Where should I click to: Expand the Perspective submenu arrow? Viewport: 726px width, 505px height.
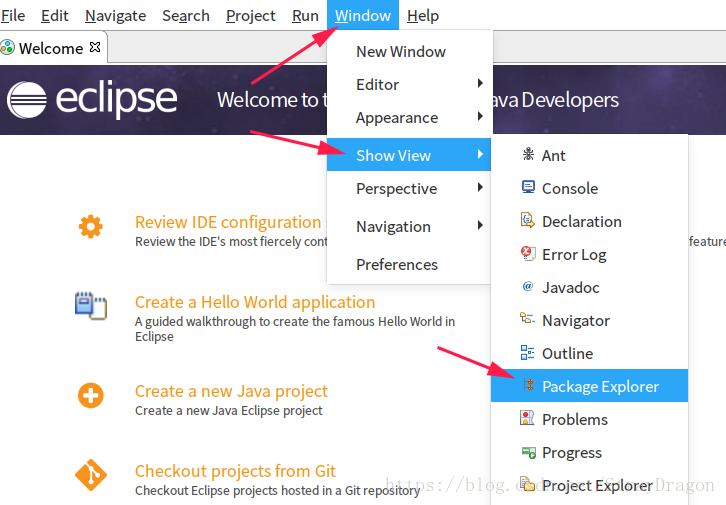[x=480, y=187]
